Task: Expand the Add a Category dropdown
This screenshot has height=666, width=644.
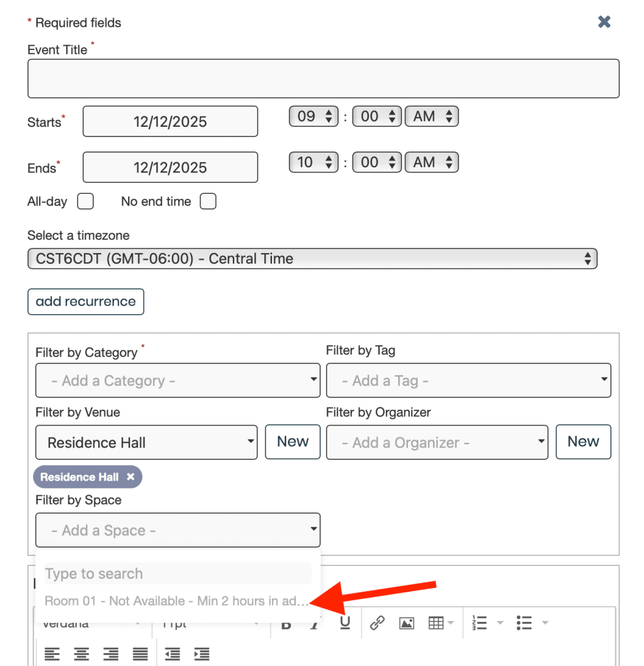Action: (178, 380)
